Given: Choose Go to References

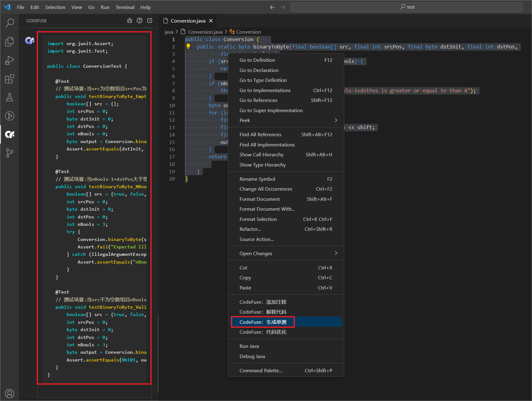Looking at the screenshot, I should point(286,100).
